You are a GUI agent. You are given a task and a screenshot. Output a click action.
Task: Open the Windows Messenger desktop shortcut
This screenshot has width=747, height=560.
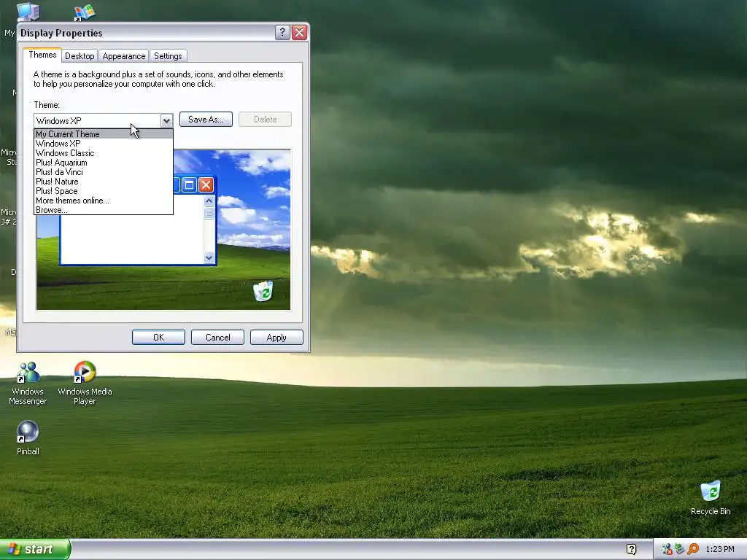28,384
